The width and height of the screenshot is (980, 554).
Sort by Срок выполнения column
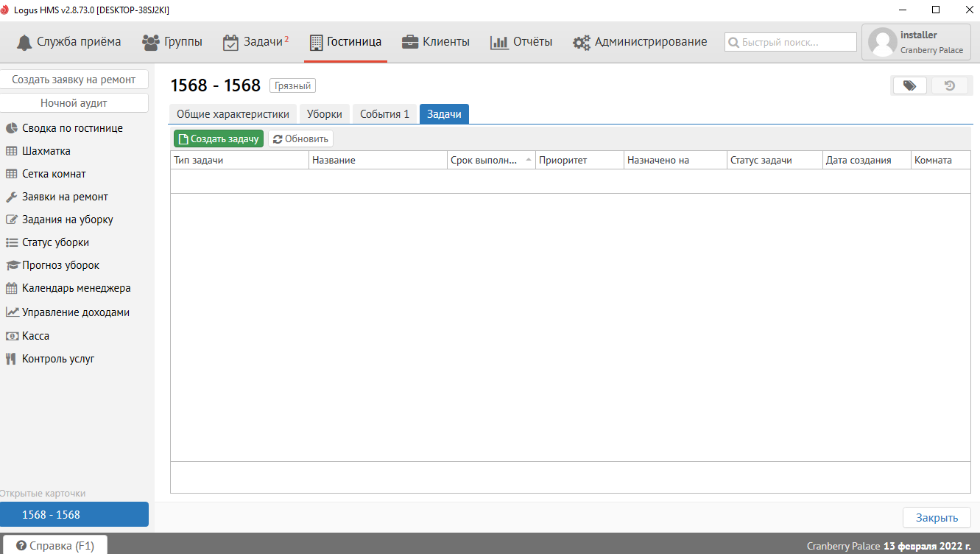pos(491,160)
